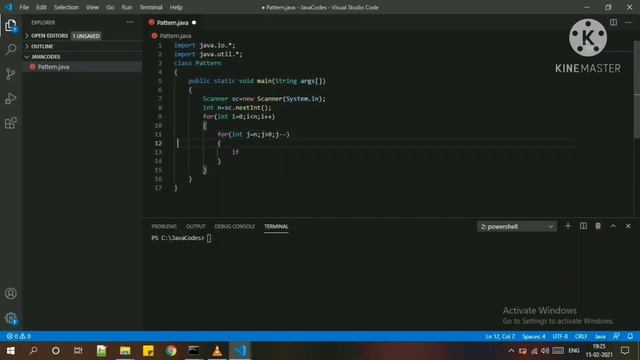The width and height of the screenshot is (640, 360).
Task: Kill terminal with trash icon
Action: 598,226
